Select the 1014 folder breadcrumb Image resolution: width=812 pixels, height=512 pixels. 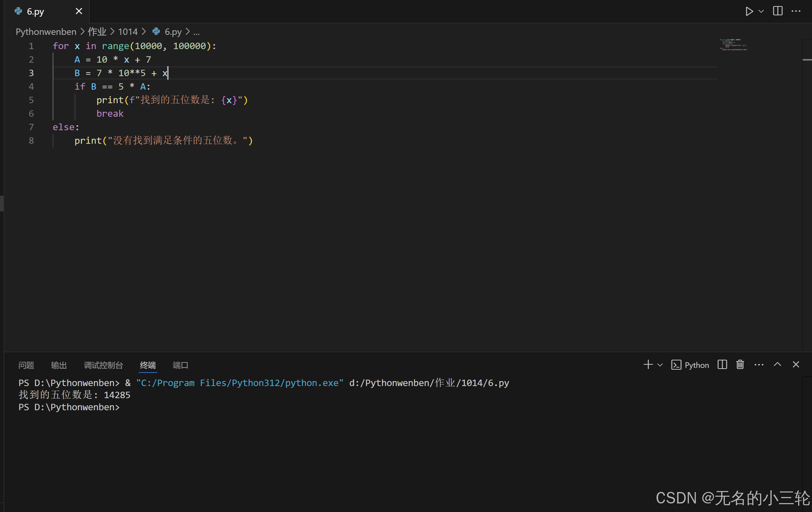[128, 32]
